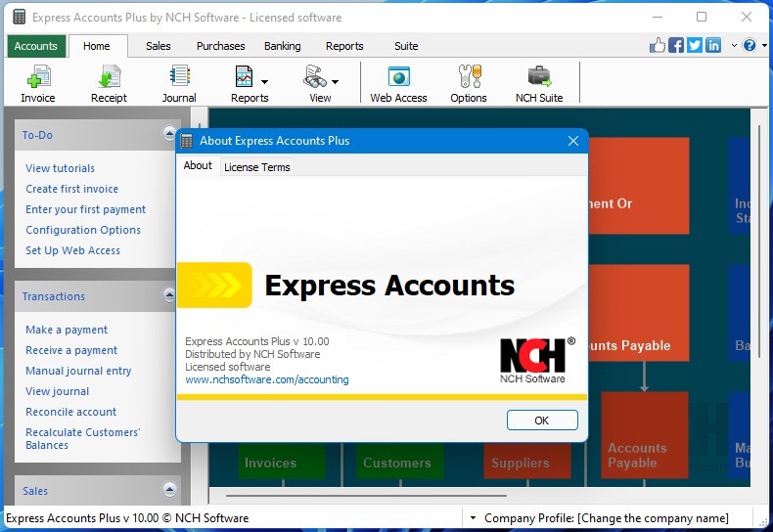Viewport: 773px width, 532px height.
Task: Select the Home tab
Action: pos(97,46)
